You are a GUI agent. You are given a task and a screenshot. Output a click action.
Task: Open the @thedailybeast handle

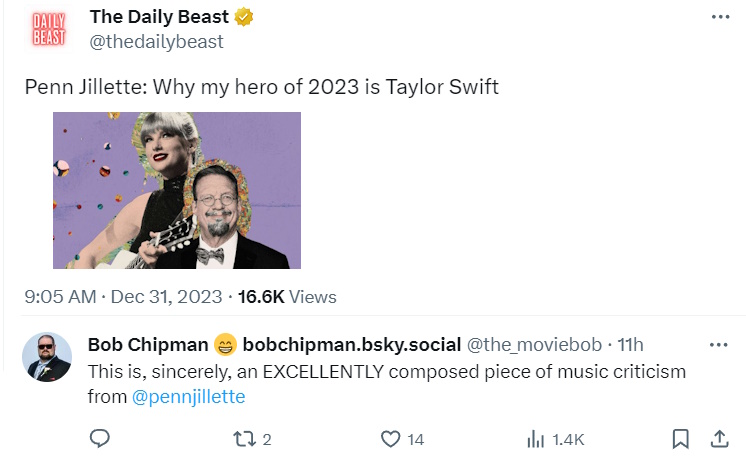click(x=157, y=42)
